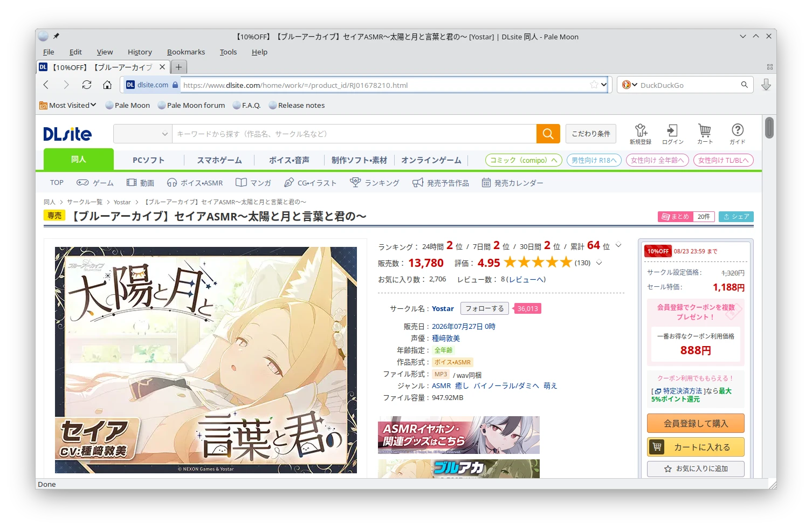Open the CG・イラスト category

(x=310, y=183)
